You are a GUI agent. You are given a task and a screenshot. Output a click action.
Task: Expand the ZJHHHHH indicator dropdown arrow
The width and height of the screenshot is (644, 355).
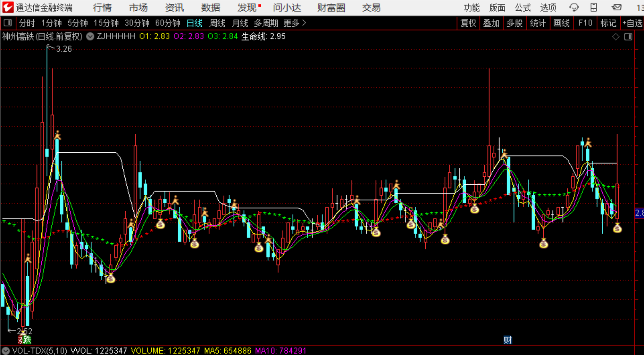90,36
